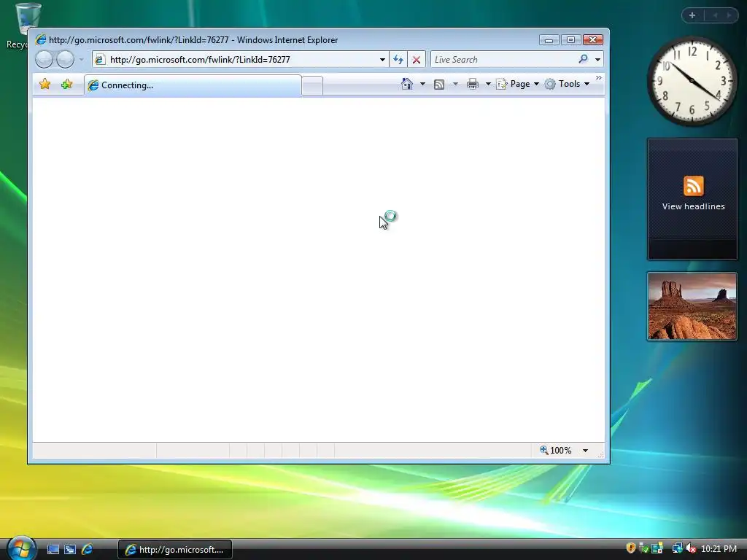Expand the zoom level dropdown arrow

pyautogui.click(x=586, y=451)
